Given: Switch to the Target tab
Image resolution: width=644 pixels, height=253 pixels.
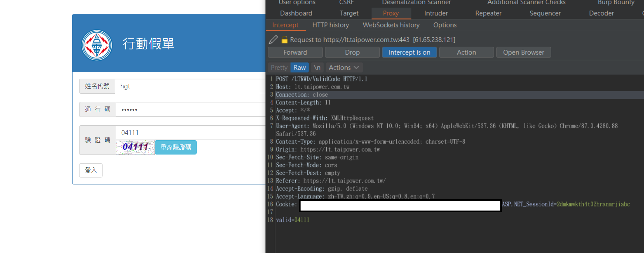Looking at the screenshot, I should coord(349,13).
